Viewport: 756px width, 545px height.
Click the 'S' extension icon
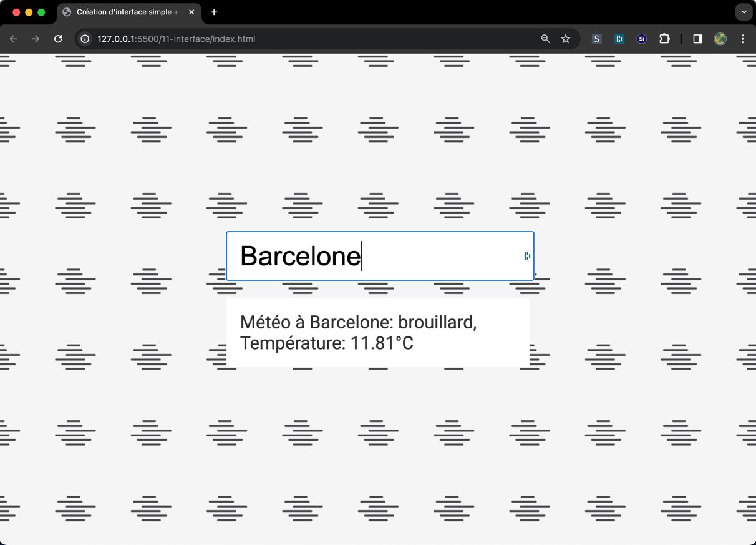point(596,39)
